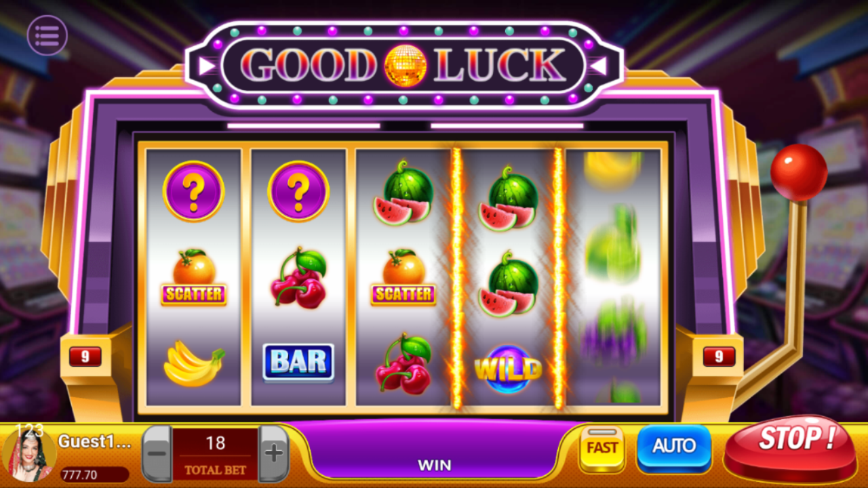This screenshot has width=868, height=488.
Task: Pull the red ball slot lever
Action: click(x=799, y=172)
